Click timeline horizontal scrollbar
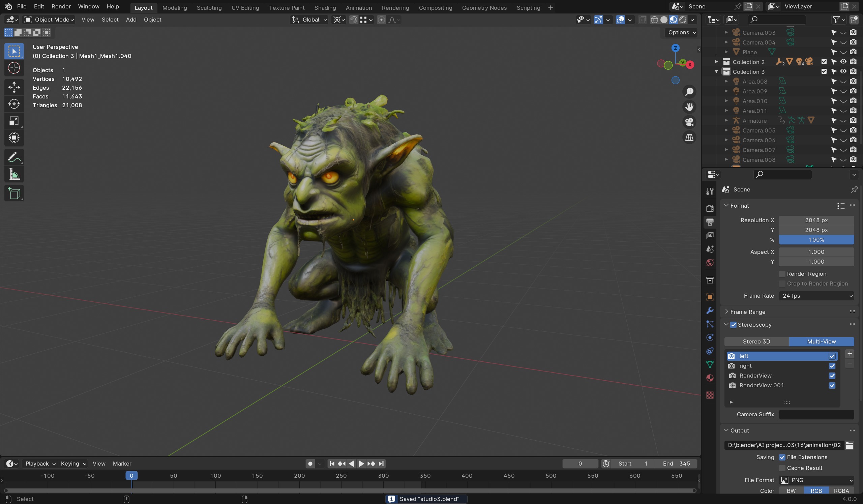The image size is (863, 504). [350, 490]
